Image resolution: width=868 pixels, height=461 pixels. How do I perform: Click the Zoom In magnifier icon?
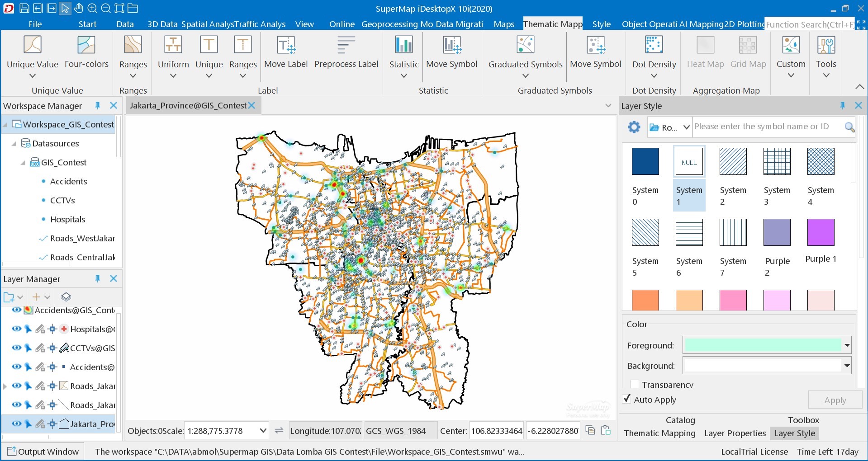click(92, 8)
